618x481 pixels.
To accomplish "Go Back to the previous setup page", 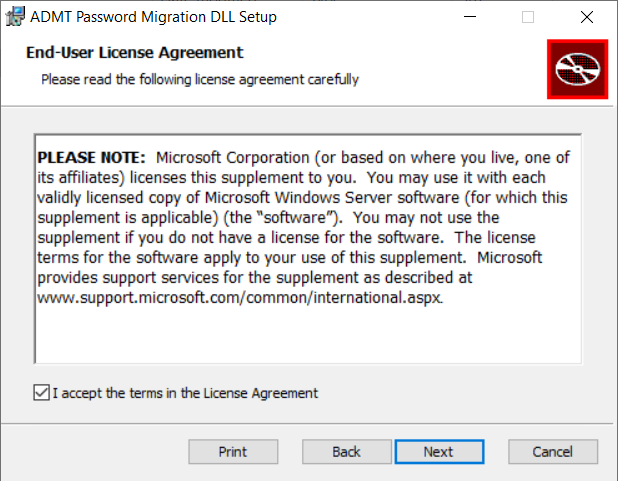I will pyautogui.click(x=346, y=451).
